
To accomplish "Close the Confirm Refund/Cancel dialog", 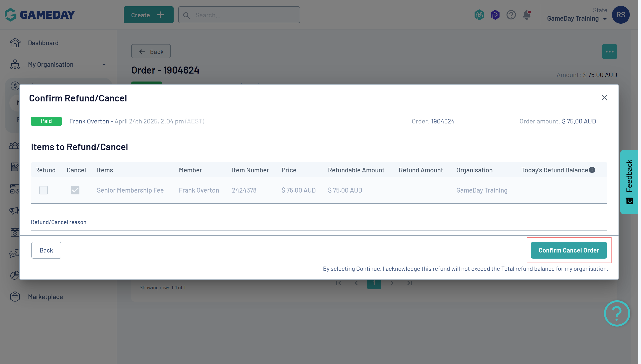I will 604,98.
